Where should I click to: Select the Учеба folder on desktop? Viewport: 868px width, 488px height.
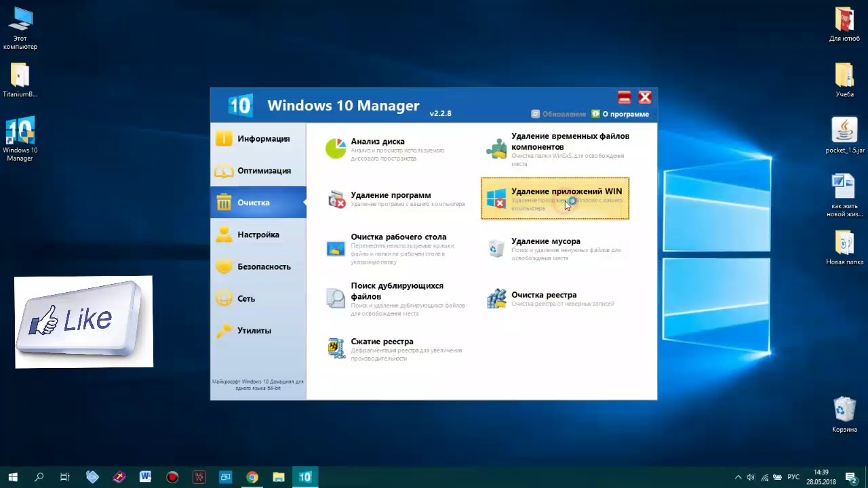(x=844, y=80)
